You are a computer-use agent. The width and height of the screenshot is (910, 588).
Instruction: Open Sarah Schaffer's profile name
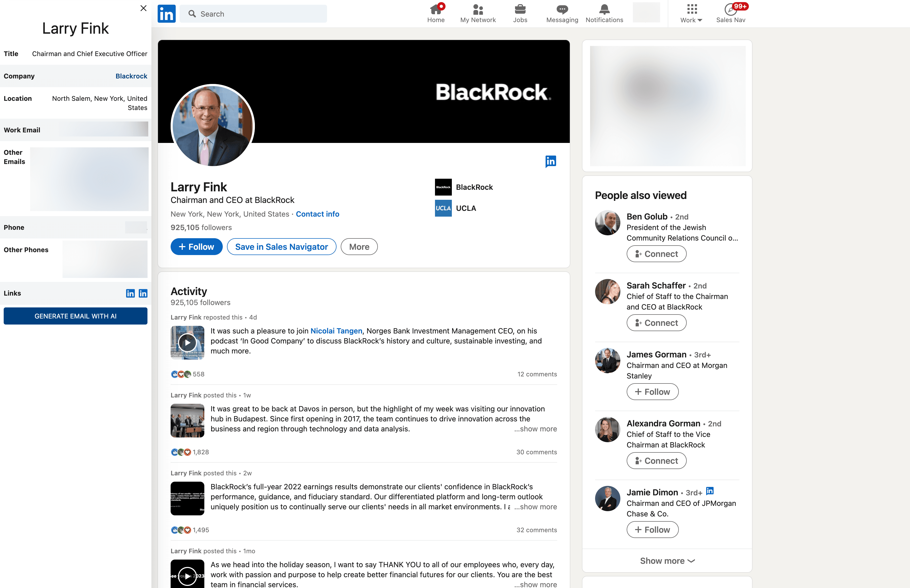pyautogui.click(x=656, y=286)
